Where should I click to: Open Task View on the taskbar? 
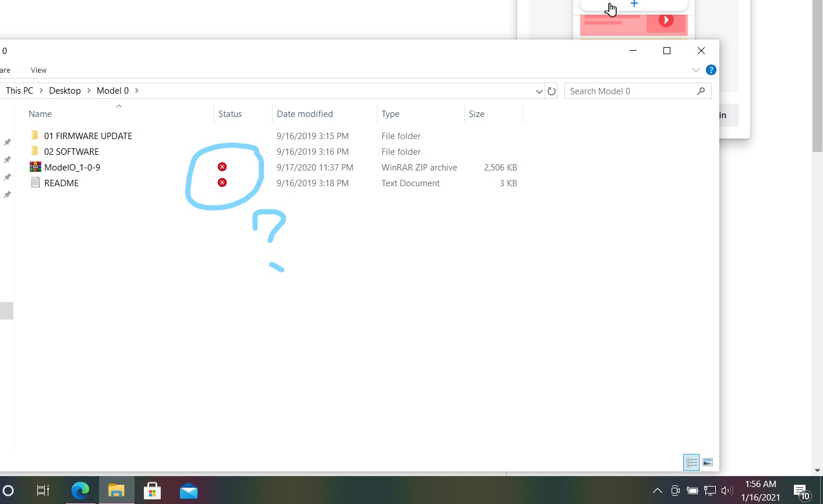pyautogui.click(x=43, y=491)
